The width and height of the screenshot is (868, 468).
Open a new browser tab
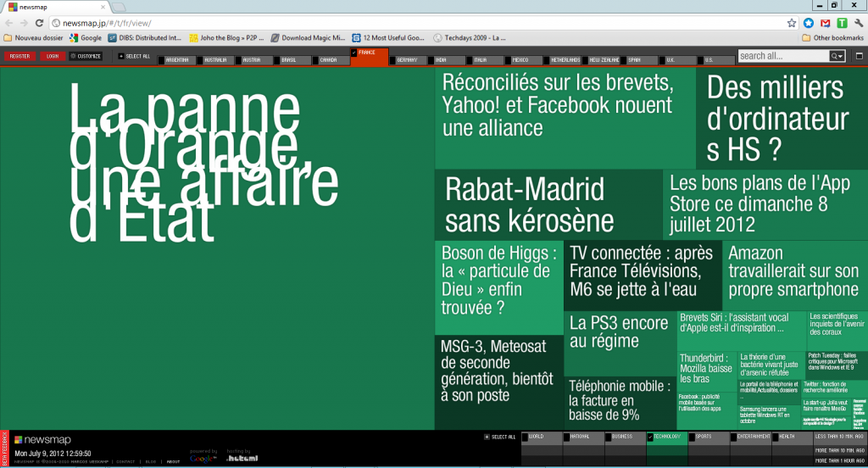119,7
